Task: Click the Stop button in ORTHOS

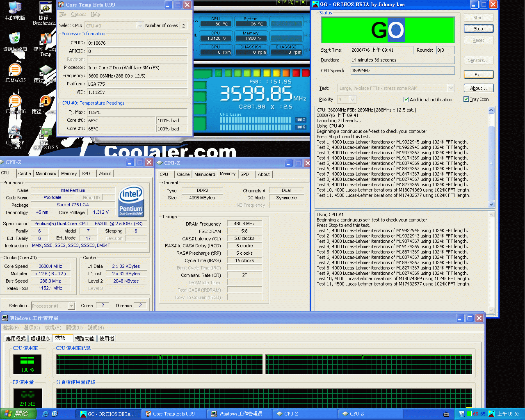Action: (478, 29)
